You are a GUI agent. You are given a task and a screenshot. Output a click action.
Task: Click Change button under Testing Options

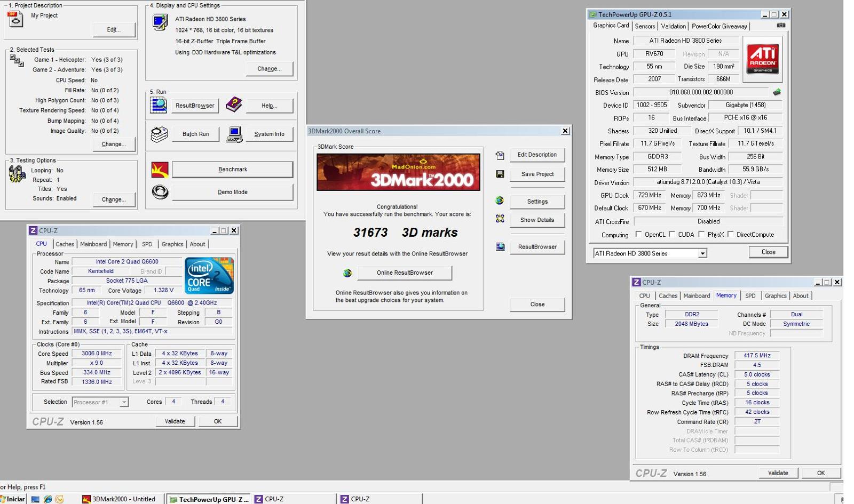click(114, 199)
